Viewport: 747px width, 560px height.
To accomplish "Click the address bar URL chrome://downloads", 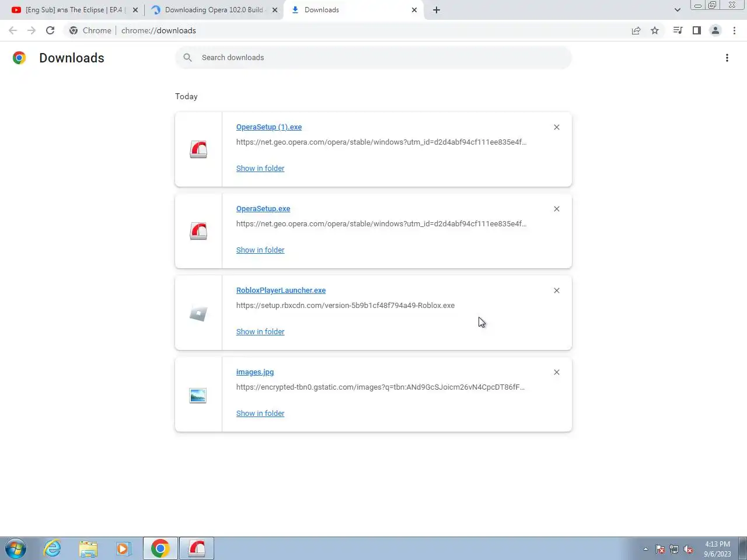I will (159, 30).
